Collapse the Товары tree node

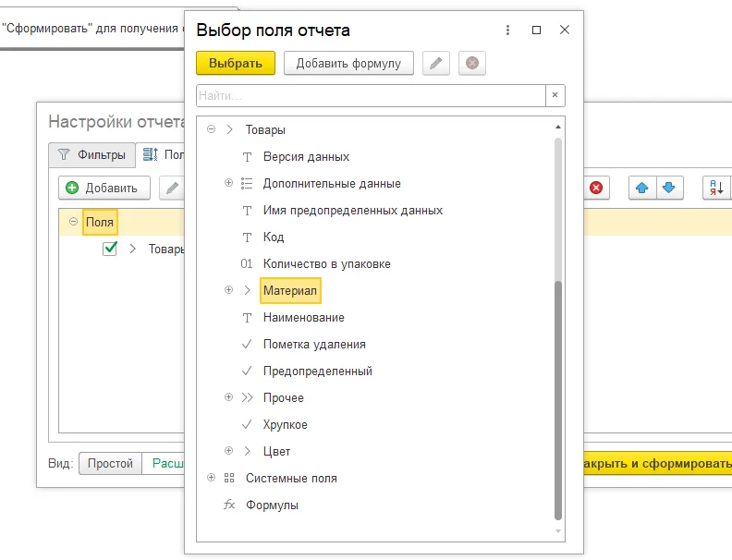pyautogui.click(x=212, y=129)
